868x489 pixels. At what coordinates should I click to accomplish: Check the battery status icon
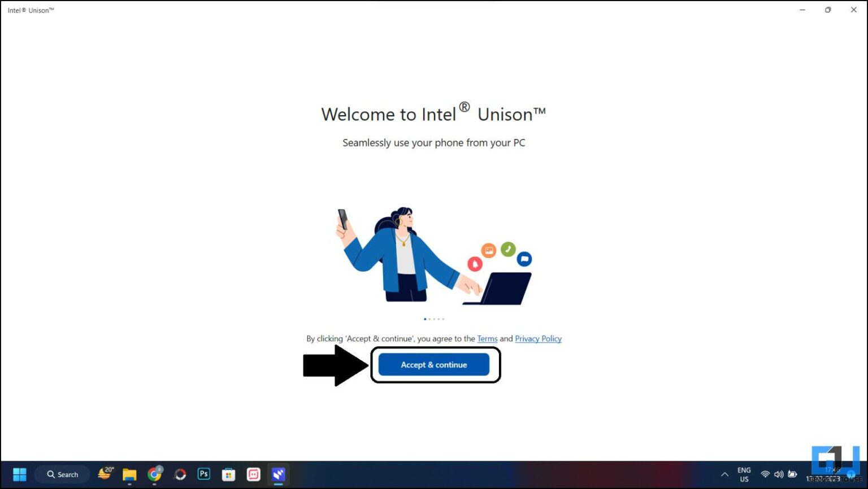(792, 474)
